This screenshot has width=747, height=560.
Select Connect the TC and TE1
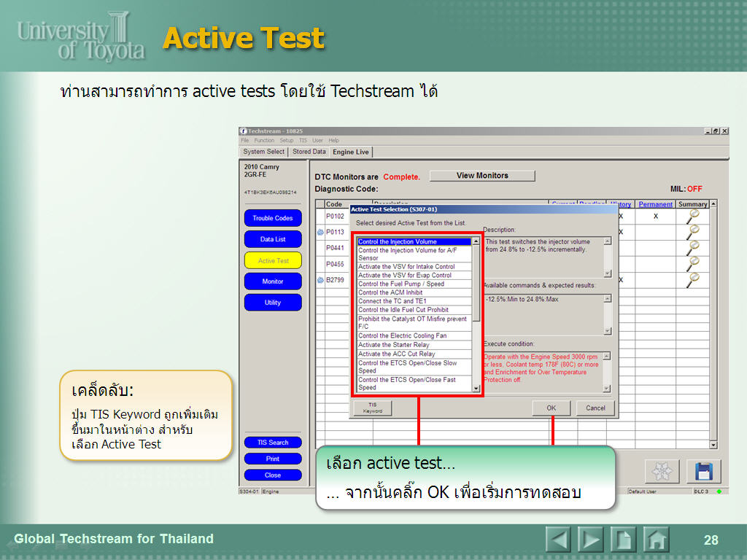pyautogui.click(x=414, y=301)
